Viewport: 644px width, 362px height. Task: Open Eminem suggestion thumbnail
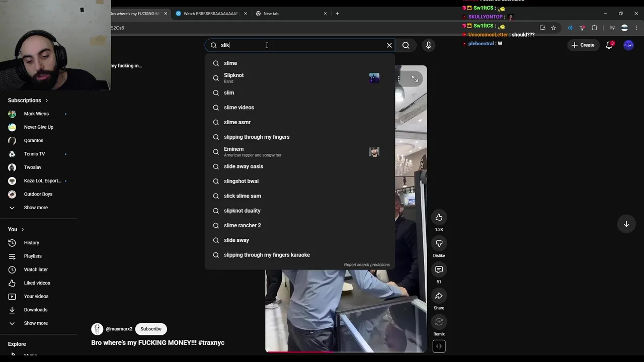[374, 152]
